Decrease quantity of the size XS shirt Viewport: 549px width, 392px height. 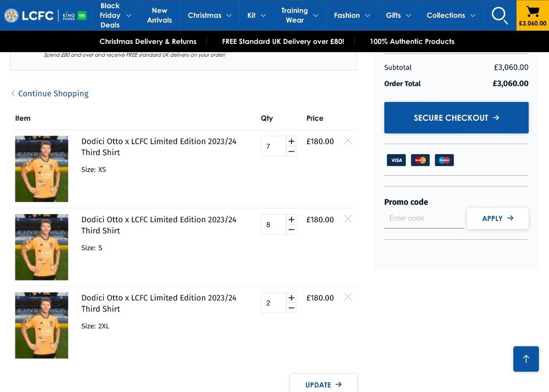[292, 152]
